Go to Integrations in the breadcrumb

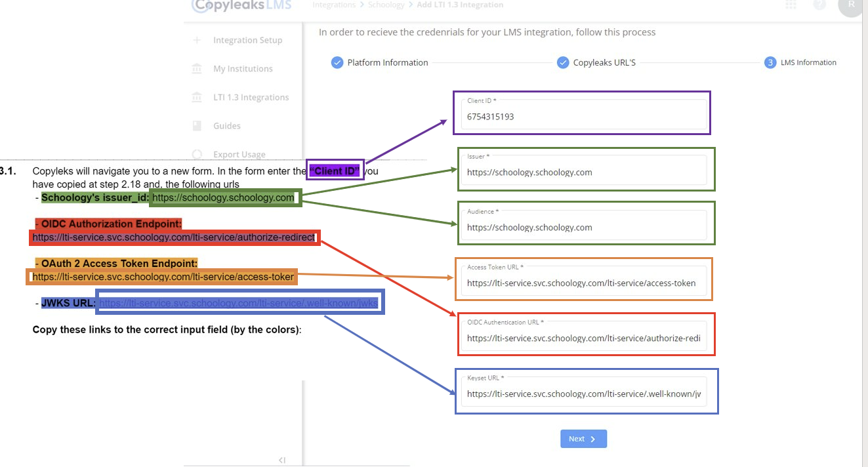334,5
